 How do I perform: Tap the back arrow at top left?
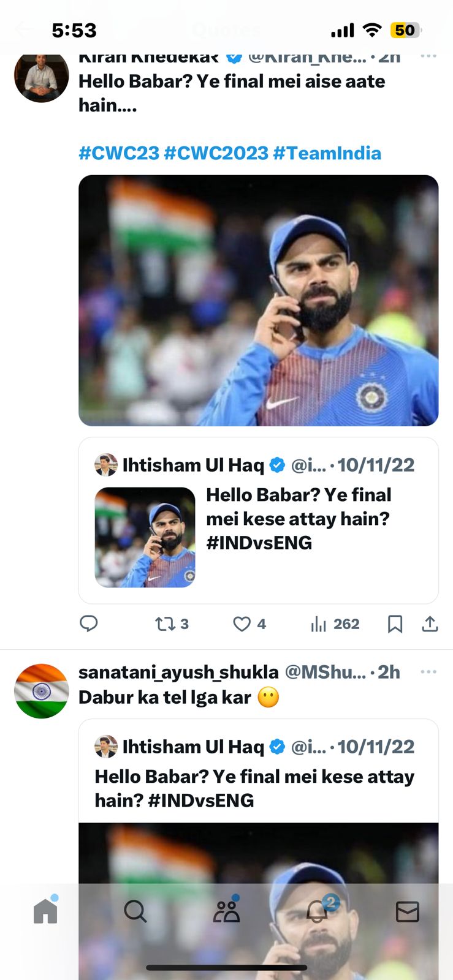coord(23,29)
